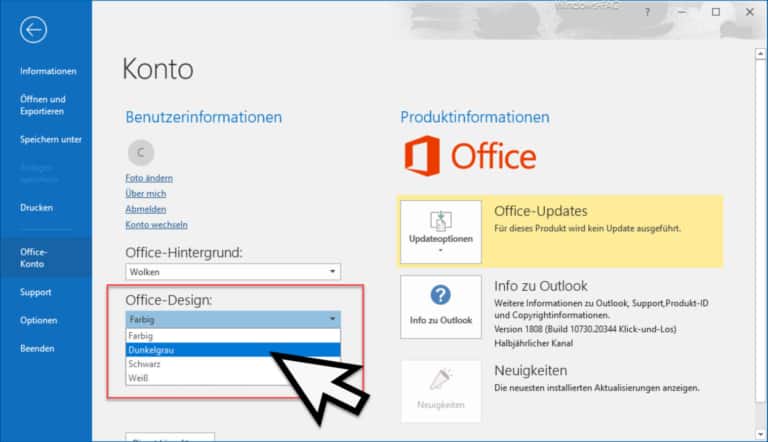Click the Konto wechseln link
This screenshot has width=768, height=442.
pyautogui.click(x=156, y=224)
